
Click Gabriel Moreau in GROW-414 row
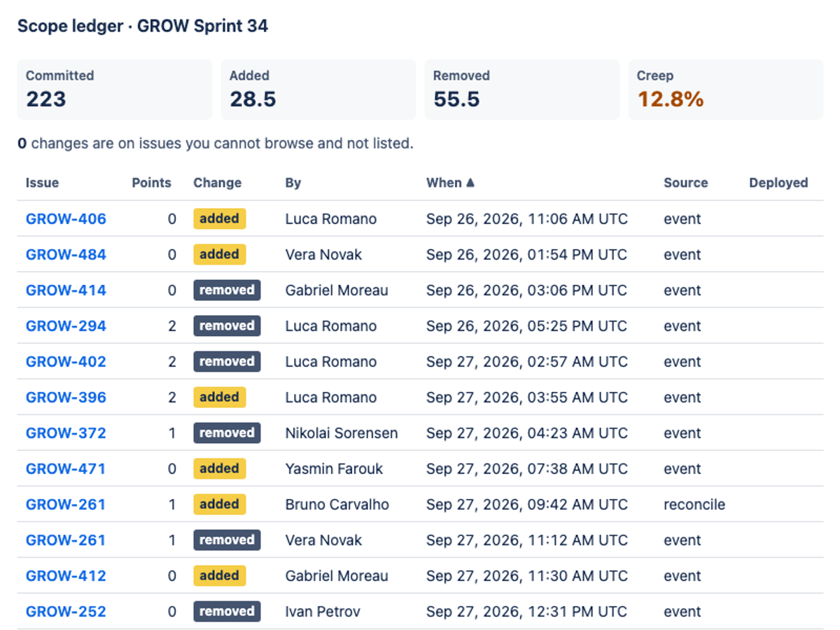(x=337, y=290)
